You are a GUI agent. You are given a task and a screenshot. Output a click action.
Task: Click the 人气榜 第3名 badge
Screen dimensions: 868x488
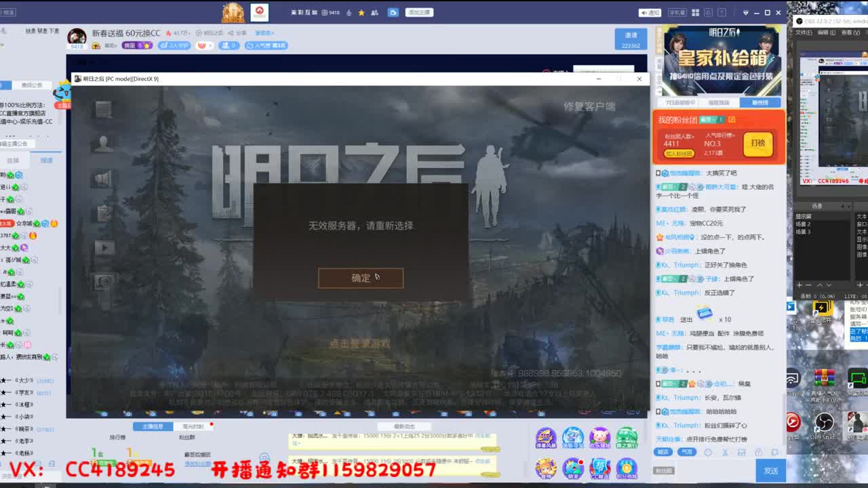coord(267,45)
